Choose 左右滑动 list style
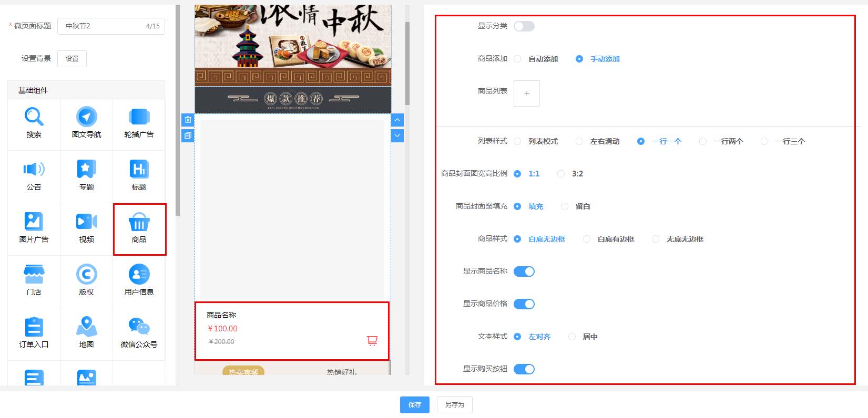 click(x=598, y=141)
